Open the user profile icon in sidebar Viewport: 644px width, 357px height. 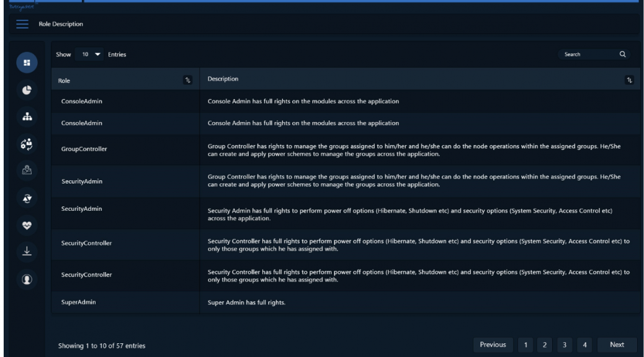click(27, 280)
